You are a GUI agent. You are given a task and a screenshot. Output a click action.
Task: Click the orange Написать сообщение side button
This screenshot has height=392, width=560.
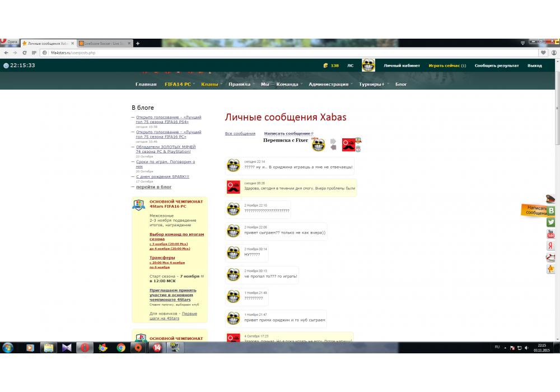point(535,210)
